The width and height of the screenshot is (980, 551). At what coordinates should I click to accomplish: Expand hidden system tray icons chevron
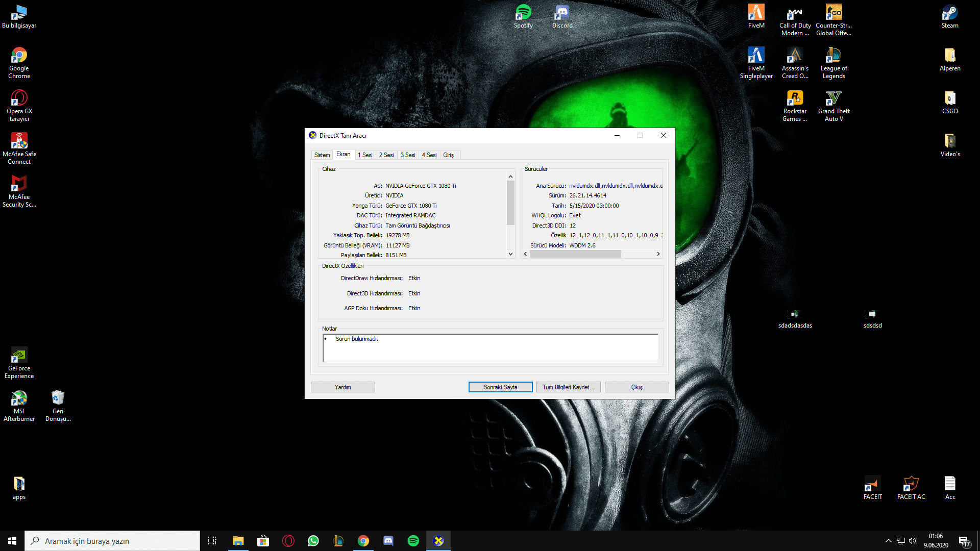tap(888, 541)
